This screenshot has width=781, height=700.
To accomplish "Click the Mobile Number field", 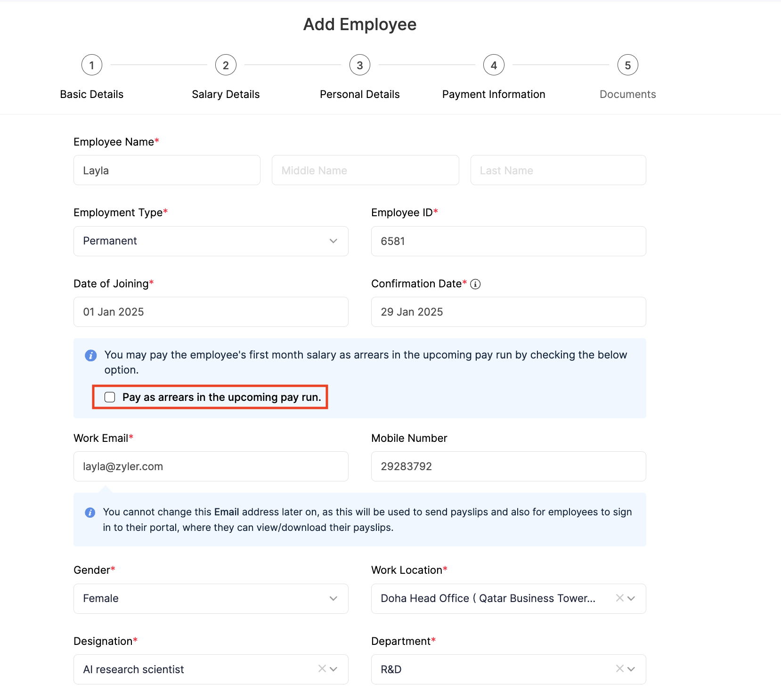I will point(508,466).
